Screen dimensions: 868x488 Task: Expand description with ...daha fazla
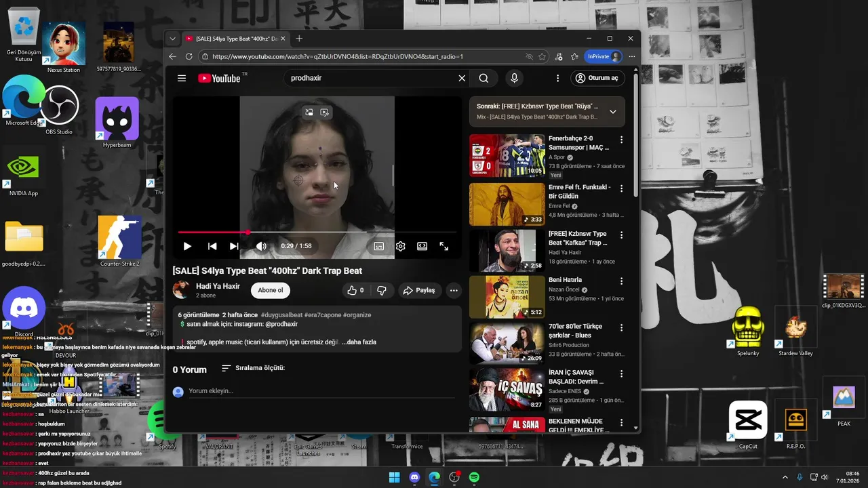coord(359,342)
